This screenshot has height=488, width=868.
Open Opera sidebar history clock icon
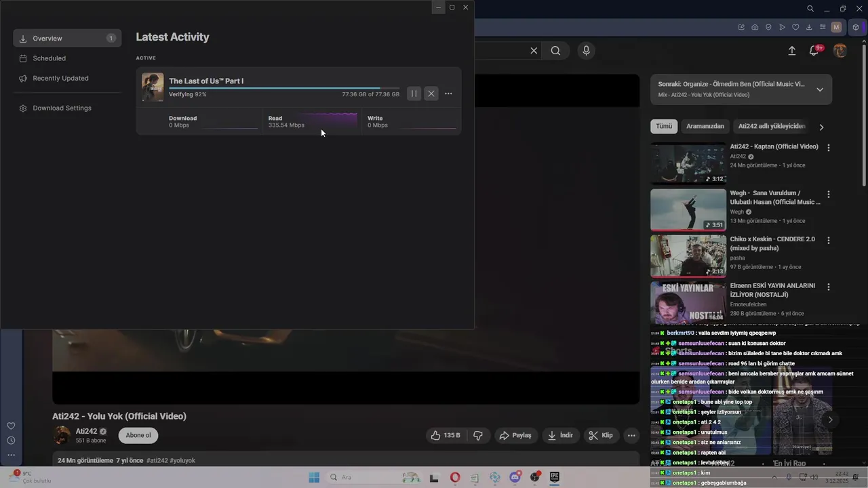point(11,441)
